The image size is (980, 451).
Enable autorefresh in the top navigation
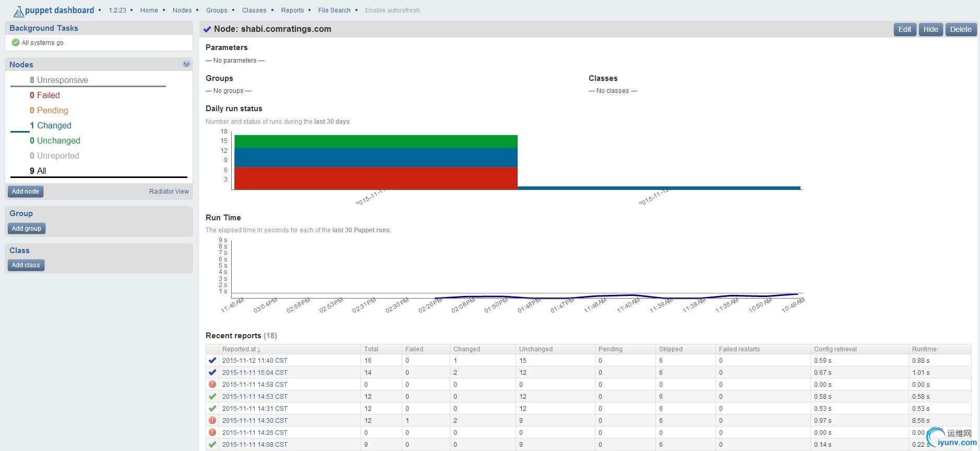point(392,10)
